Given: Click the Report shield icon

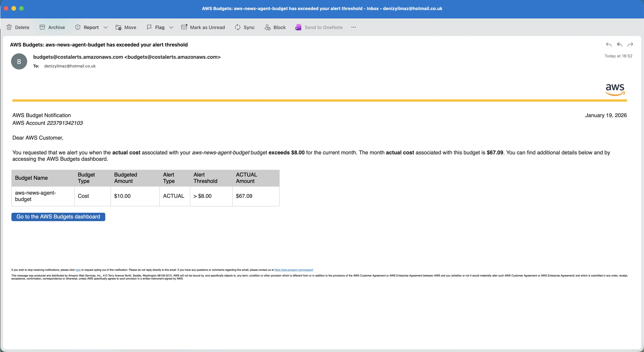Looking at the screenshot, I should click(78, 27).
